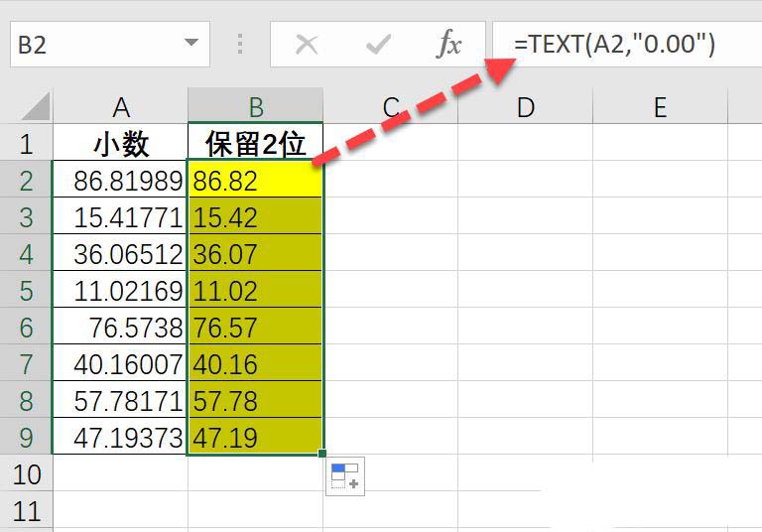
Task: Open the Insert Function fx dialog
Action: point(449,45)
